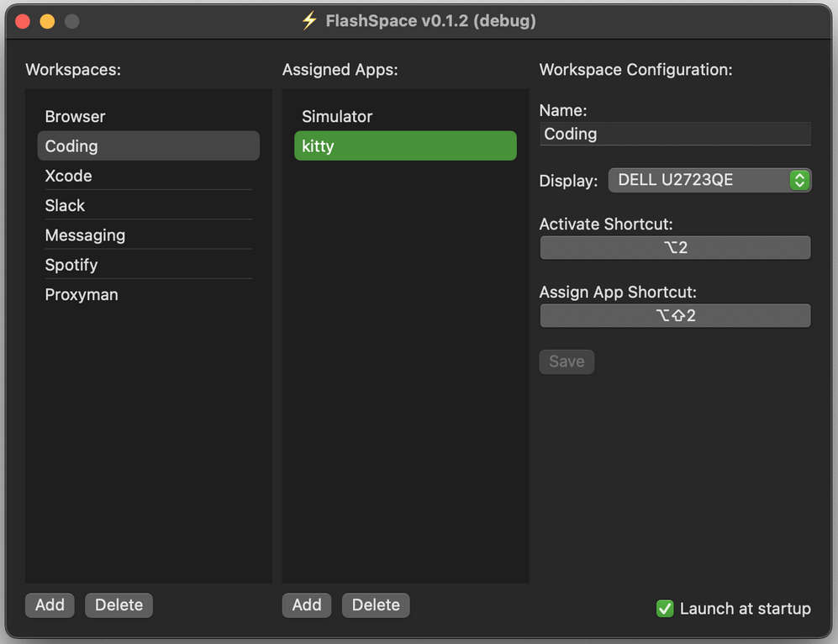
Task: Click the Save button
Action: click(x=567, y=362)
